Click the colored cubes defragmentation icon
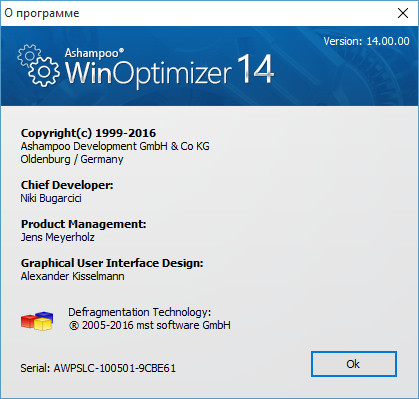Screen dimensions: 419x399 click(37, 321)
